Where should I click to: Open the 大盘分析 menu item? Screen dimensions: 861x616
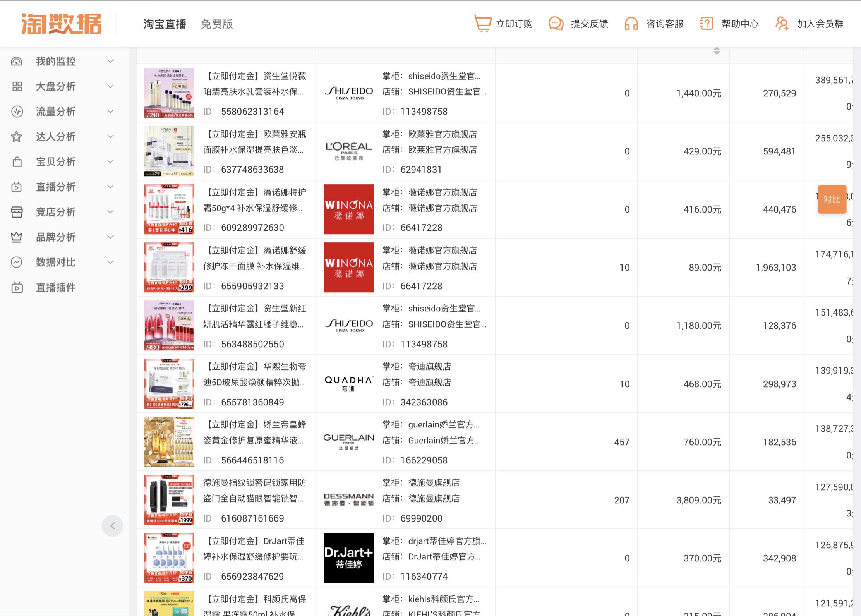click(56, 86)
